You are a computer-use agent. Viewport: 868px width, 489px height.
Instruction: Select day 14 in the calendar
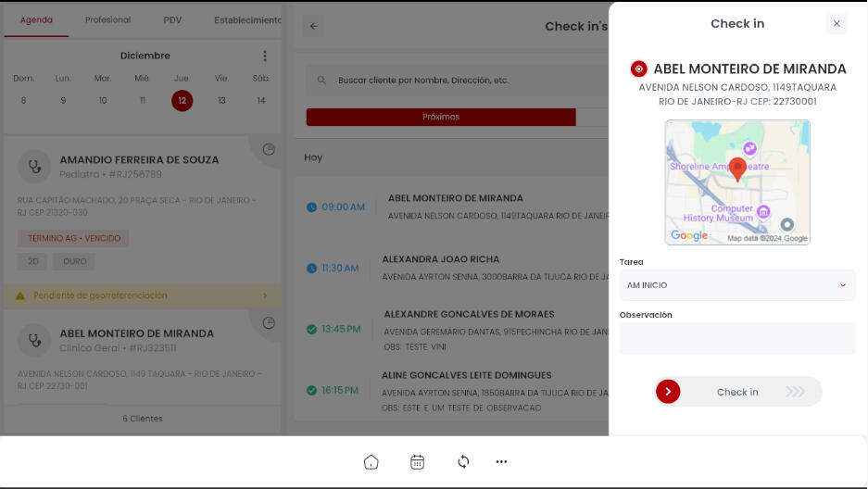tap(261, 101)
